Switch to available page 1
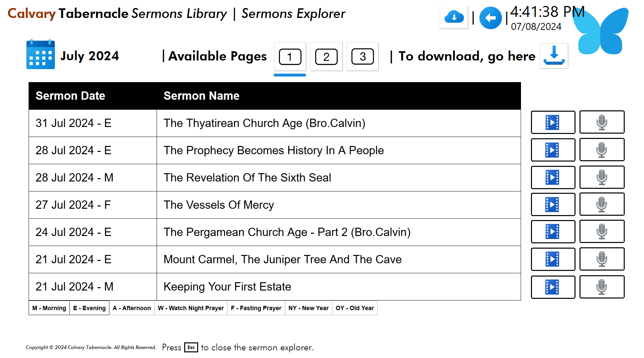This screenshot has height=358, width=644. coord(290,57)
